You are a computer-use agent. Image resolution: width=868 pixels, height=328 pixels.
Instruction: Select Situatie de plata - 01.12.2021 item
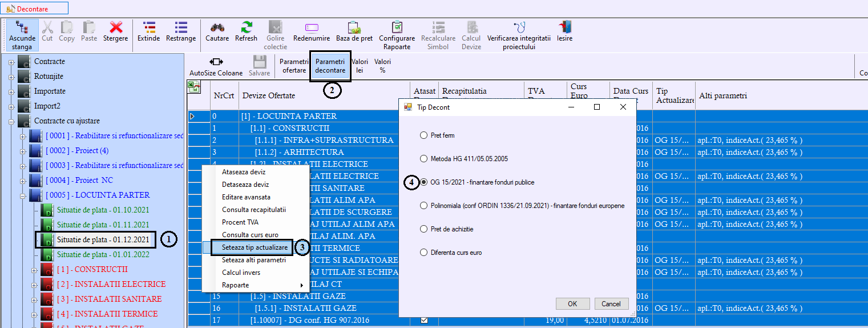click(x=103, y=239)
